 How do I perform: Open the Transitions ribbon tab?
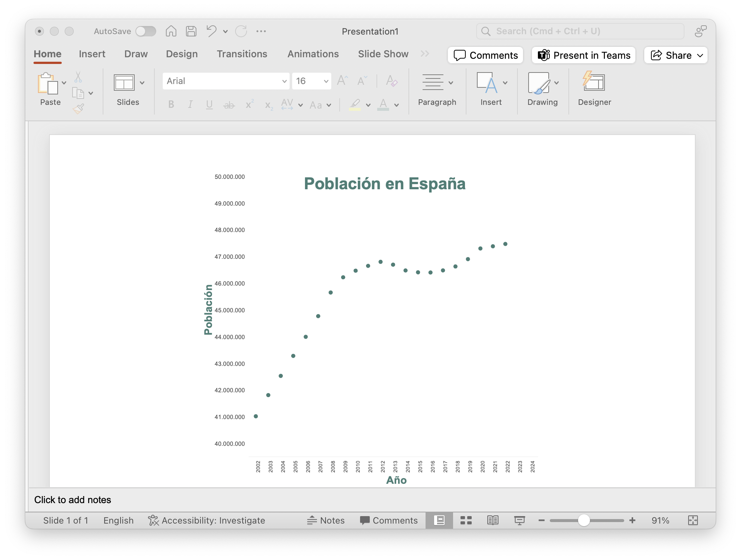(x=242, y=54)
